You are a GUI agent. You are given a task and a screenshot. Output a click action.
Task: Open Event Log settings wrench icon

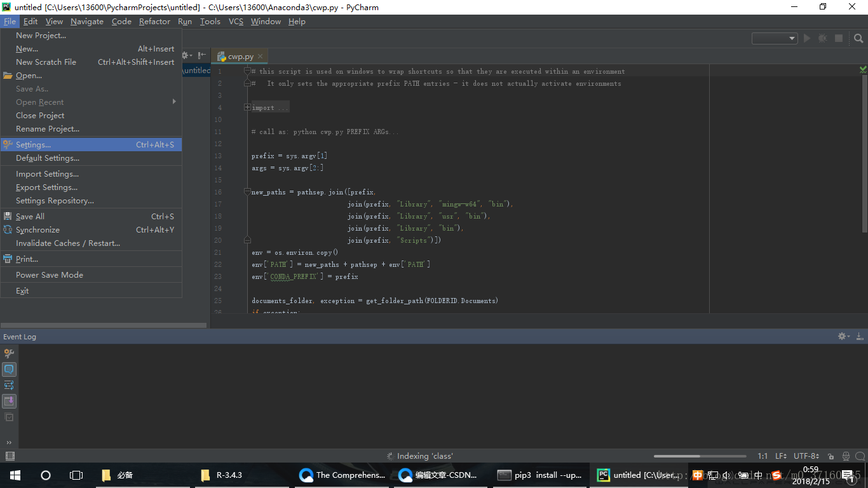click(9, 354)
